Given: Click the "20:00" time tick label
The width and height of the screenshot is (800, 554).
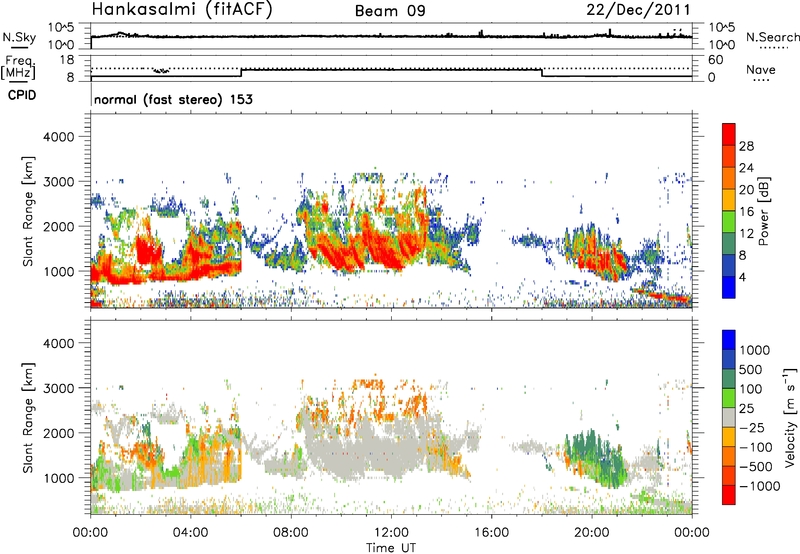Looking at the screenshot, I should point(591,533).
